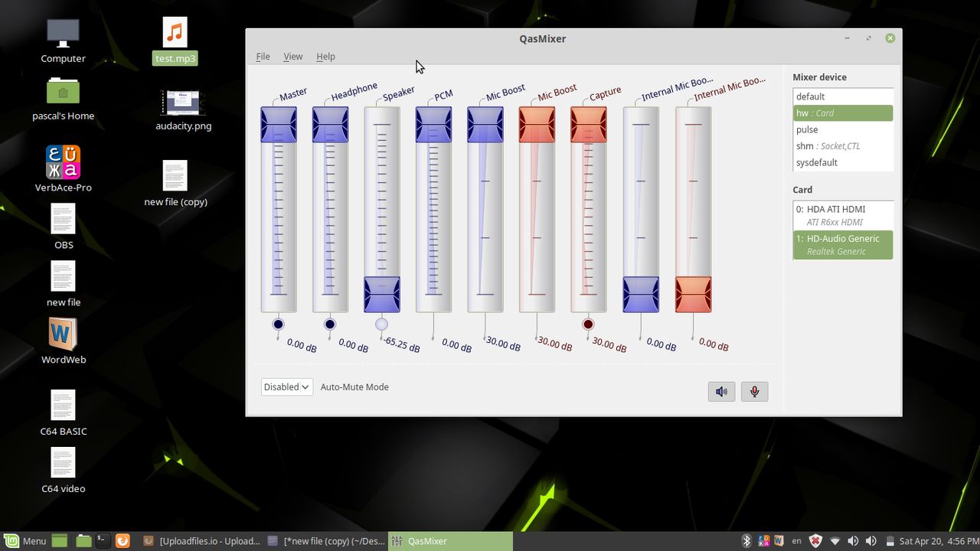The width and height of the screenshot is (980, 551).
Task: Click the Master volume slider handle
Action: click(x=279, y=125)
